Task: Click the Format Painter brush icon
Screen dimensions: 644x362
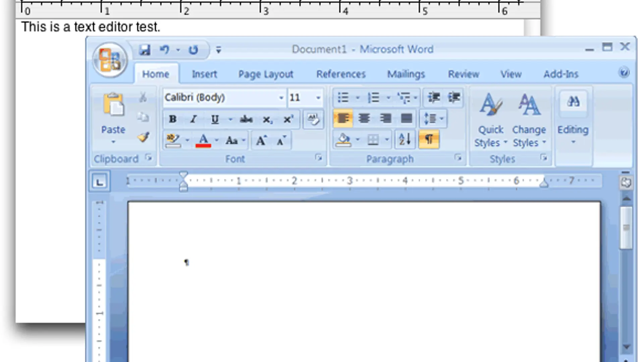Action: (x=144, y=137)
